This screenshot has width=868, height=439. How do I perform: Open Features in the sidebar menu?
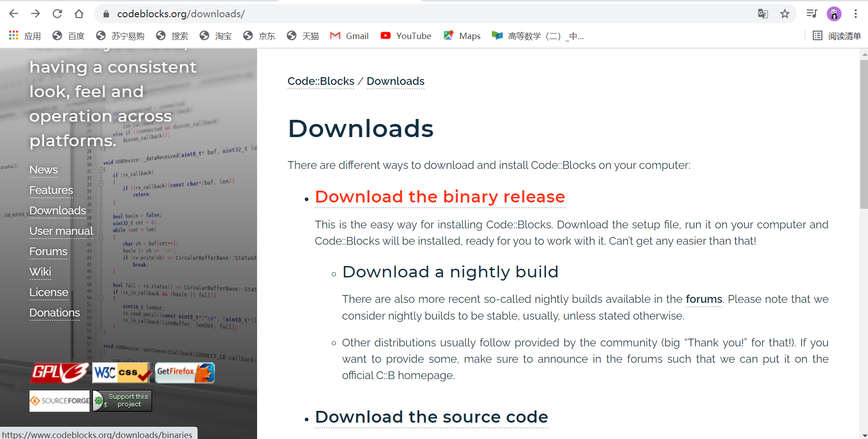(x=51, y=190)
